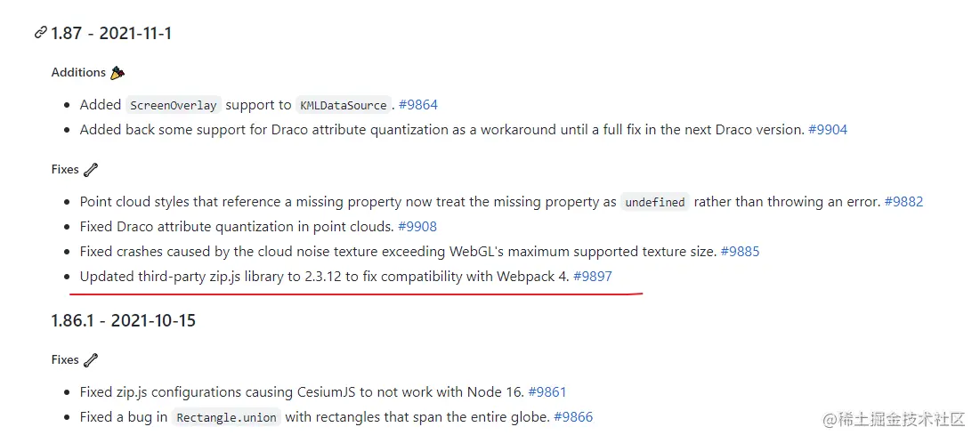Click the Rectangle.union code label
This screenshot has width=980, height=443.
(x=225, y=417)
